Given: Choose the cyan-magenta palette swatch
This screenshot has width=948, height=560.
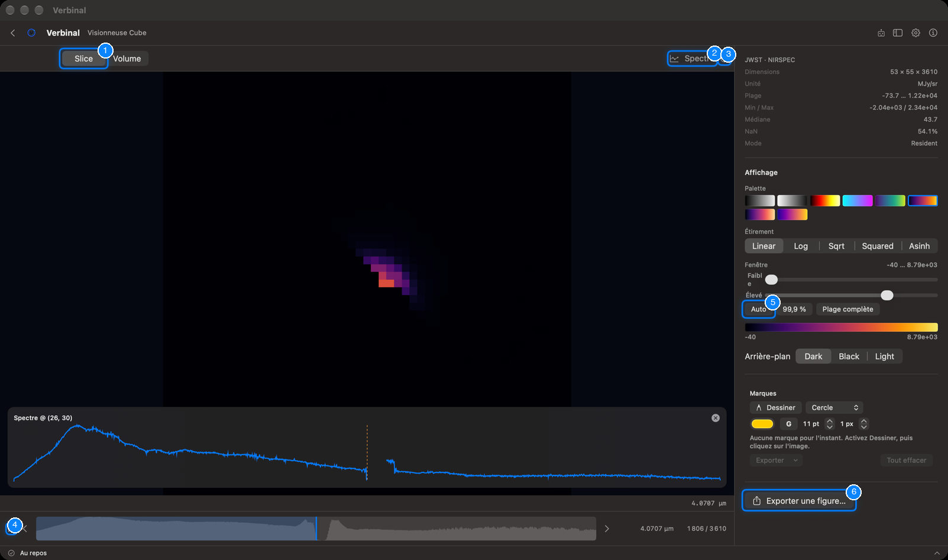Looking at the screenshot, I should pyautogui.click(x=858, y=200).
